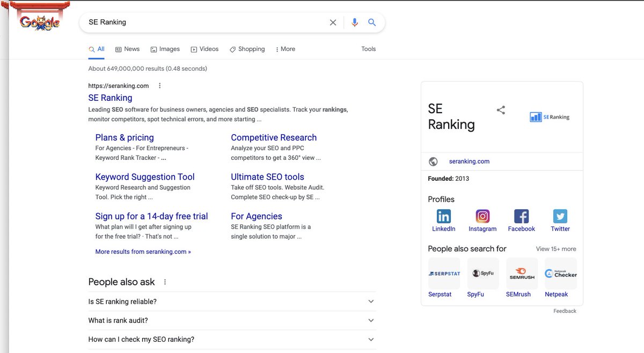This screenshot has height=353, width=644.
Task: Open Sign up for a 14-day free trial
Action: (151, 216)
